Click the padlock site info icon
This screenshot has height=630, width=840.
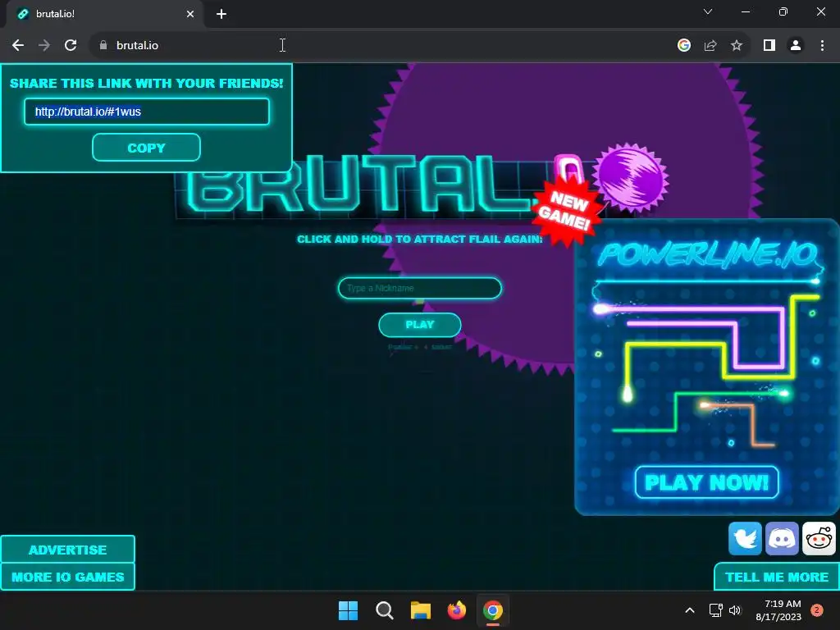click(x=103, y=46)
